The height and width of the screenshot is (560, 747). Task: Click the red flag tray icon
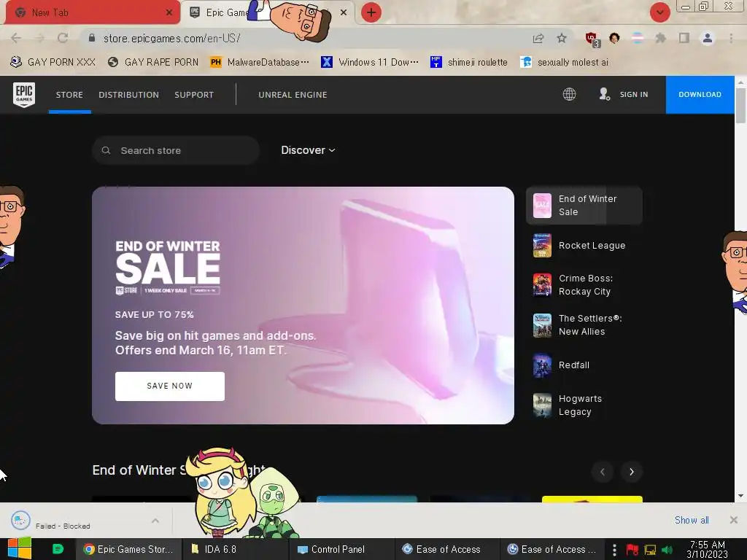632,550
